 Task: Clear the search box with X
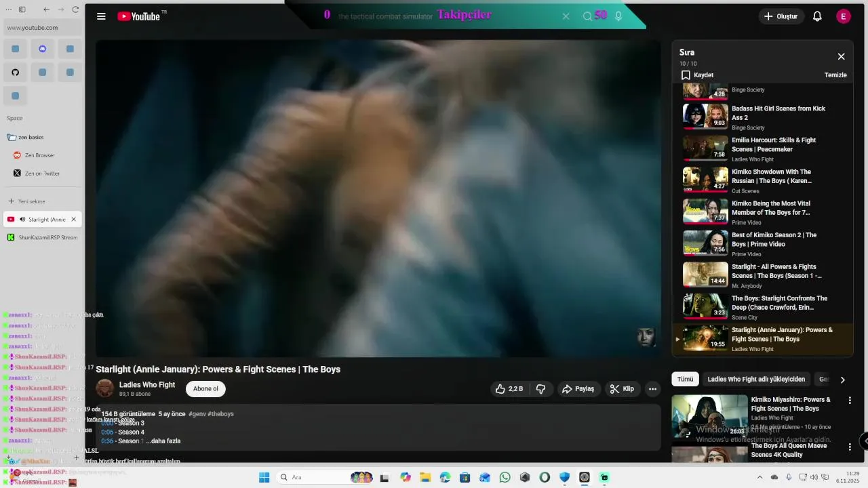pos(566,16)
